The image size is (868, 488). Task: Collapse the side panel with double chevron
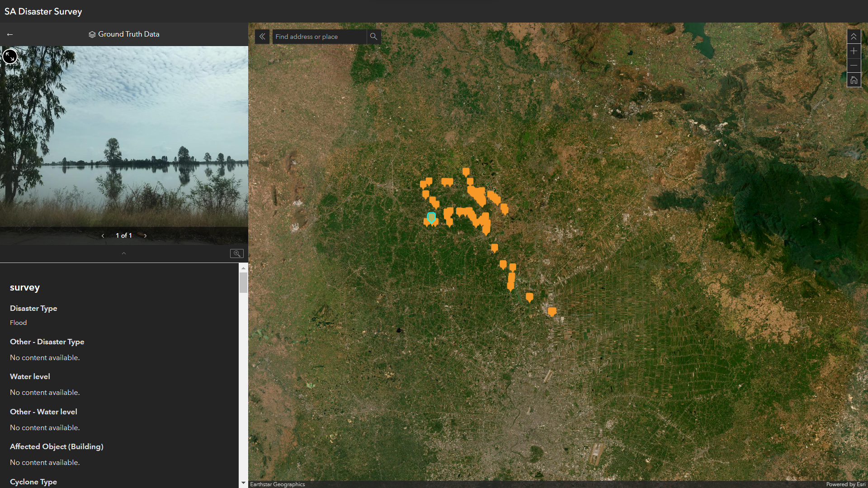262,37
